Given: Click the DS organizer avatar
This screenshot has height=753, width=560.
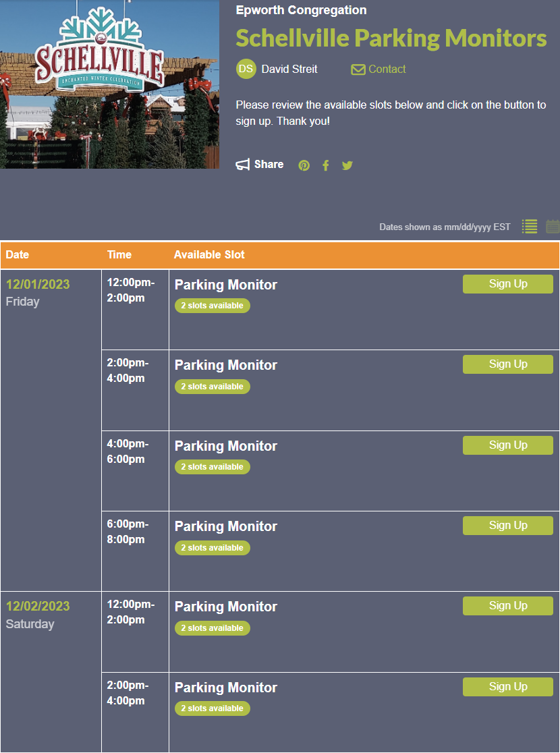Looking at the screenshot, I should [246, 69].
